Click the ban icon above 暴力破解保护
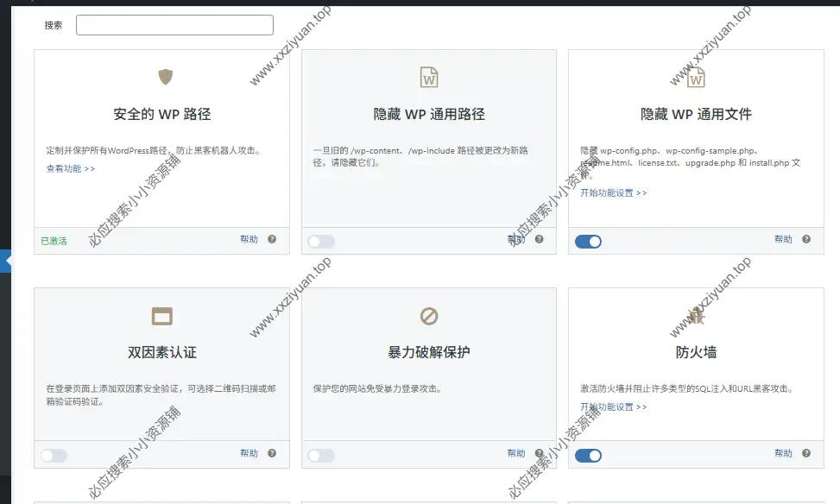 (x=429, y=316)
